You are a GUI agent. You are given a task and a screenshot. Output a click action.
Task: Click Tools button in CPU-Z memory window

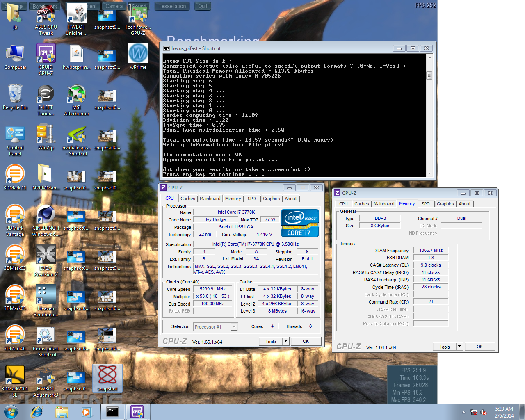pos(445,347)
